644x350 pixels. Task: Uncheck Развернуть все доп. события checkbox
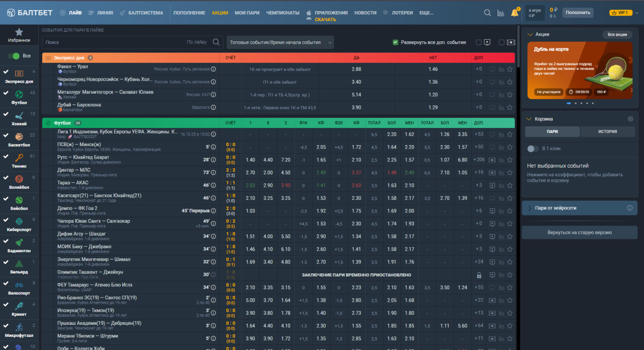pyautogui.click(x=395, y=42)
